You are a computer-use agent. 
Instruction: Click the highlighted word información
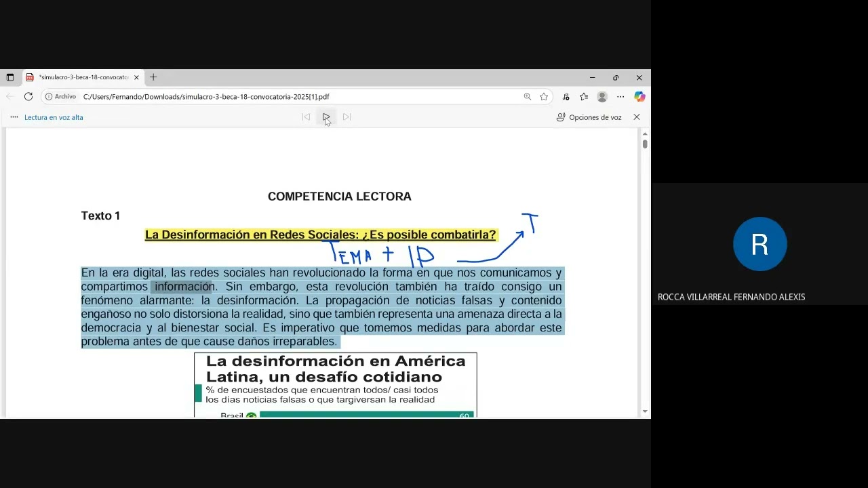[184, 287]
